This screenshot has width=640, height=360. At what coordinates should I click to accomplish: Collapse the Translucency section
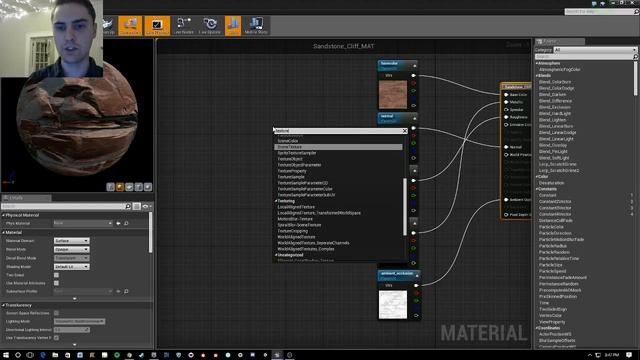pos(4,305)
